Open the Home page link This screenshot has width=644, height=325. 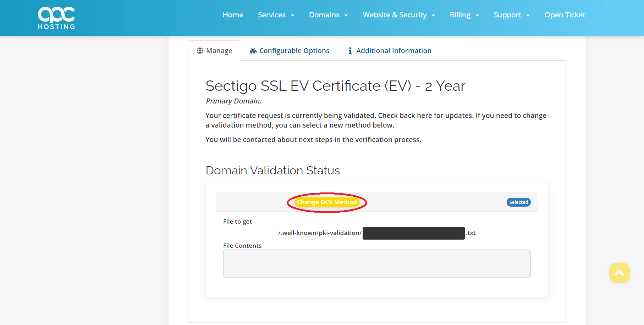[233, 15]
